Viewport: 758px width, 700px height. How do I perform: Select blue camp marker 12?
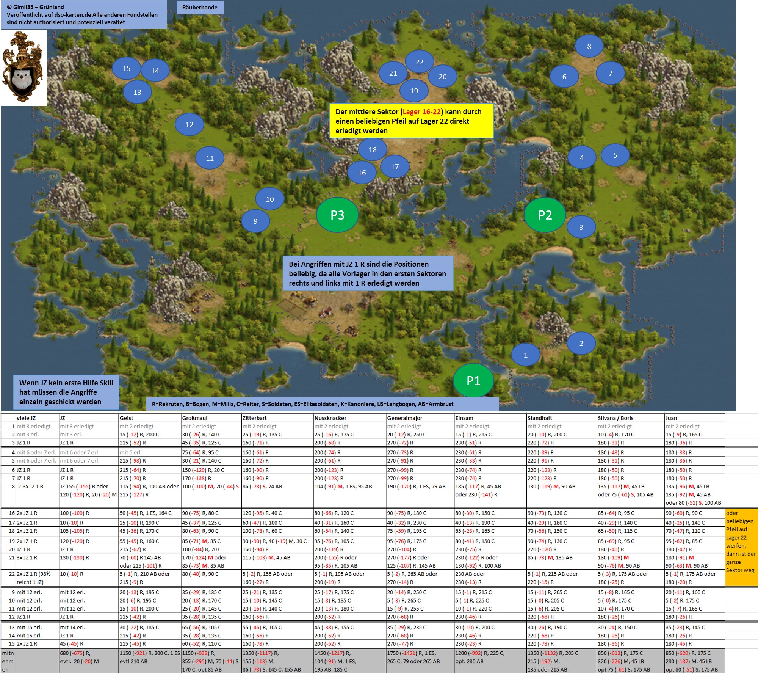(x=189, y=124)
